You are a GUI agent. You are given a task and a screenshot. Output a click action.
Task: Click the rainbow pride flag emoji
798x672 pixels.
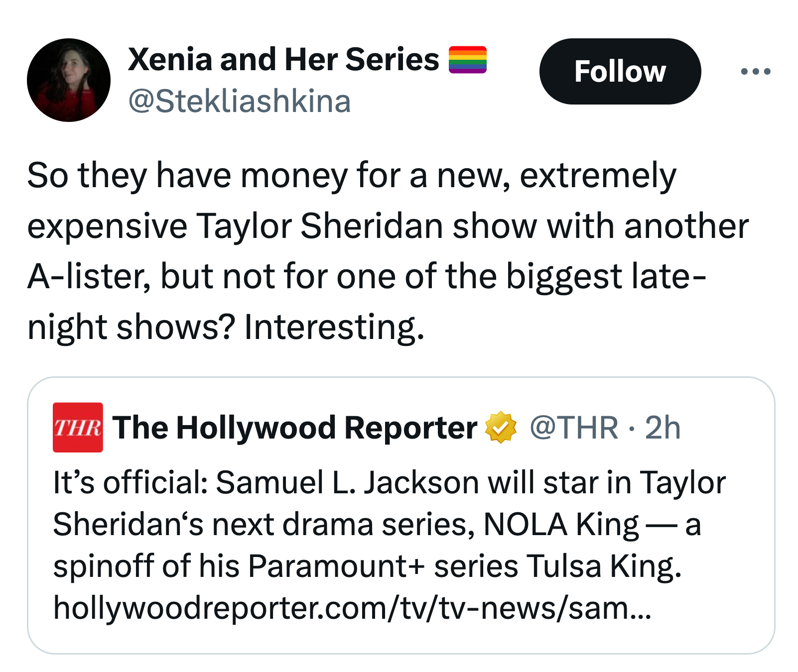(467, 60)
